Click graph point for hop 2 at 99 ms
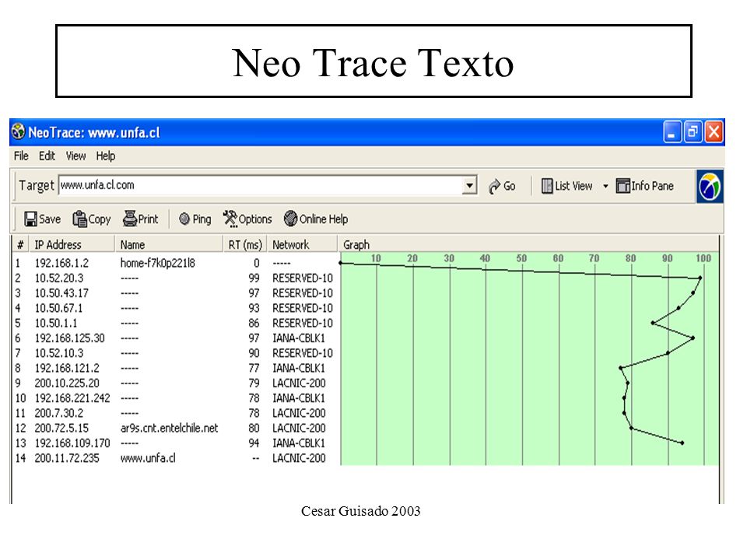The width and height of the screenshot is (747, 560). 700,278
